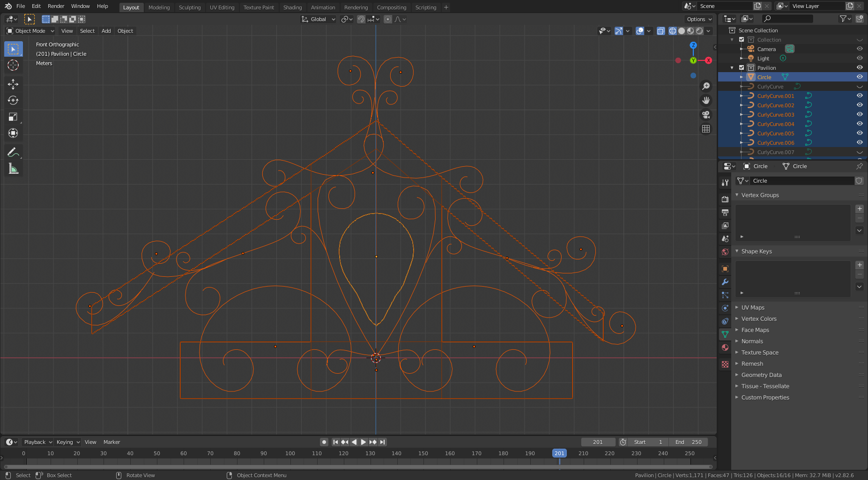
Task: Switch to orthographic/perspective grid icon
Action: pos(706,129)
